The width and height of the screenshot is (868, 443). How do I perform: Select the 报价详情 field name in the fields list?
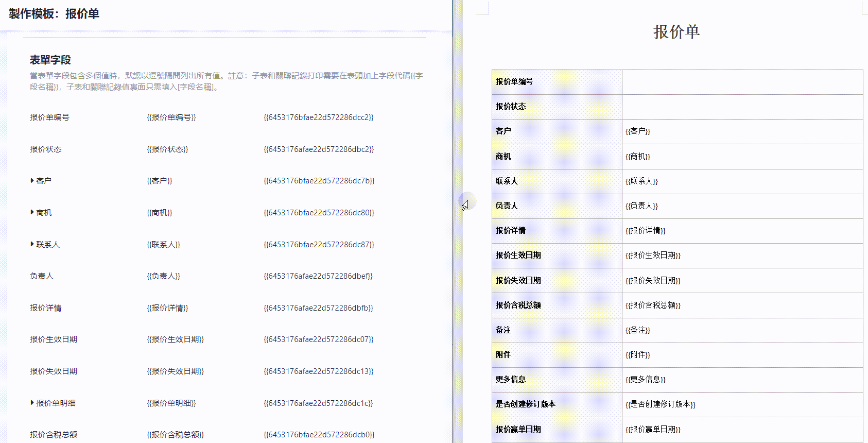46,308
